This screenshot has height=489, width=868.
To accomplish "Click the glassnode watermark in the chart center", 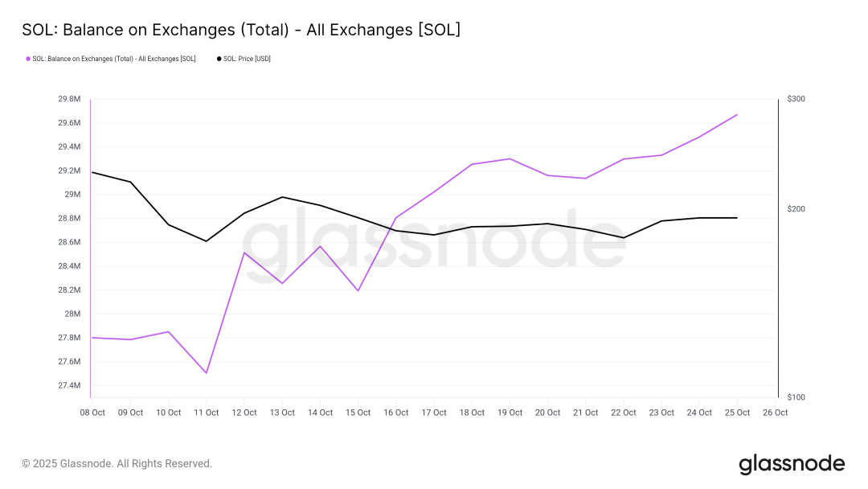I will click(x=434, y=238).
